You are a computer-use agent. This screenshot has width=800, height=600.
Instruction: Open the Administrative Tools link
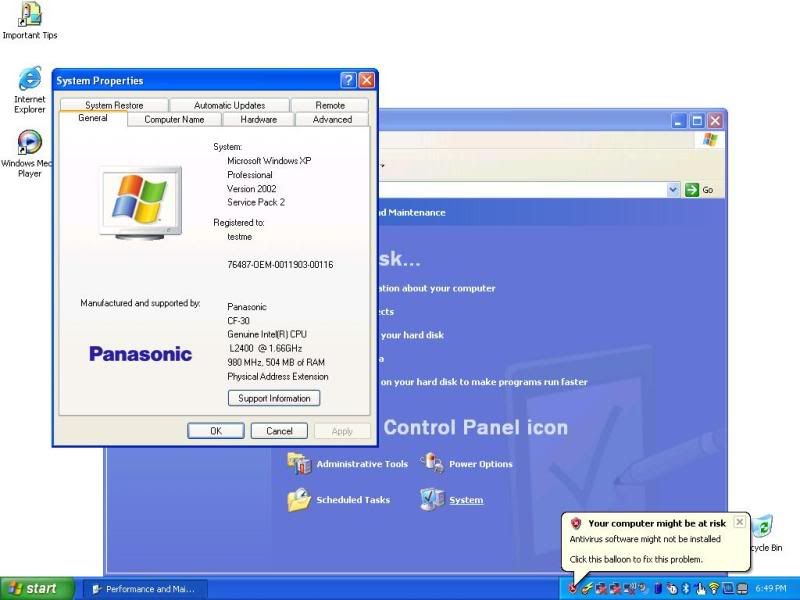click(x=362, y=464)
